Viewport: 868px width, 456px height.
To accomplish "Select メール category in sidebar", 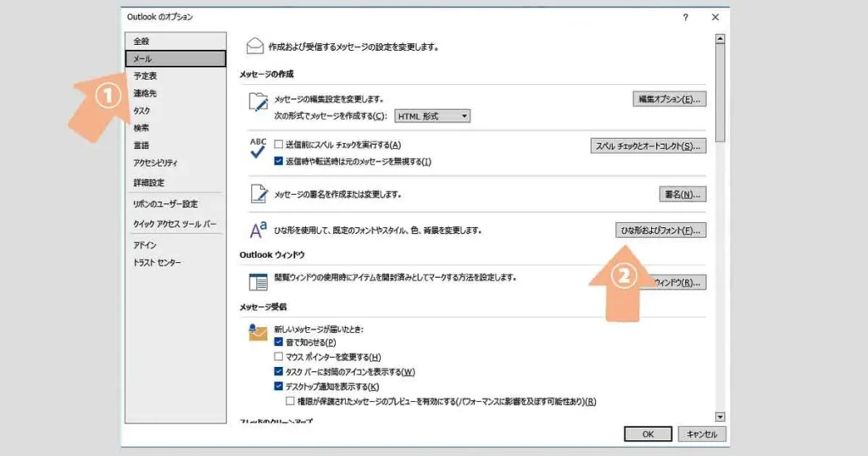I will pyautogui.click(x=175, y=58).
